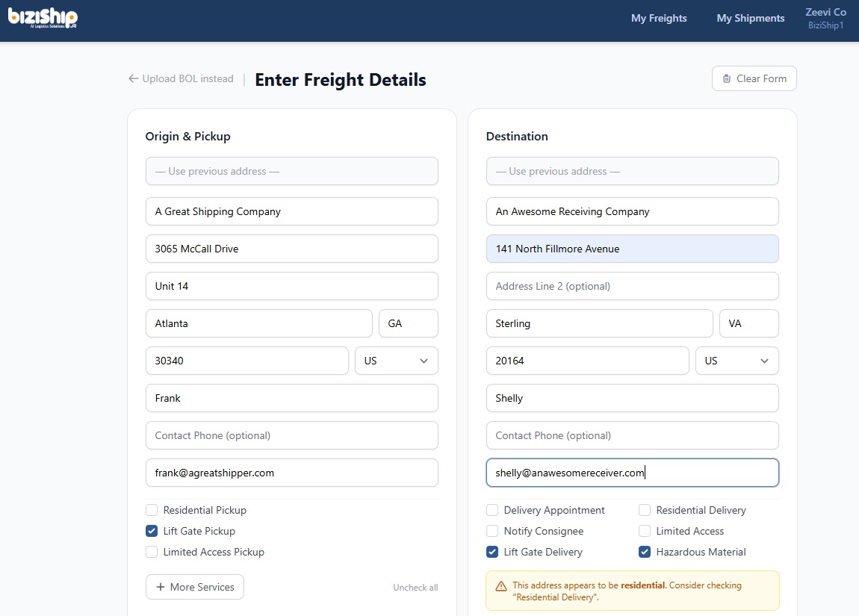Click destination Address Line 2 field

(633, 286)
